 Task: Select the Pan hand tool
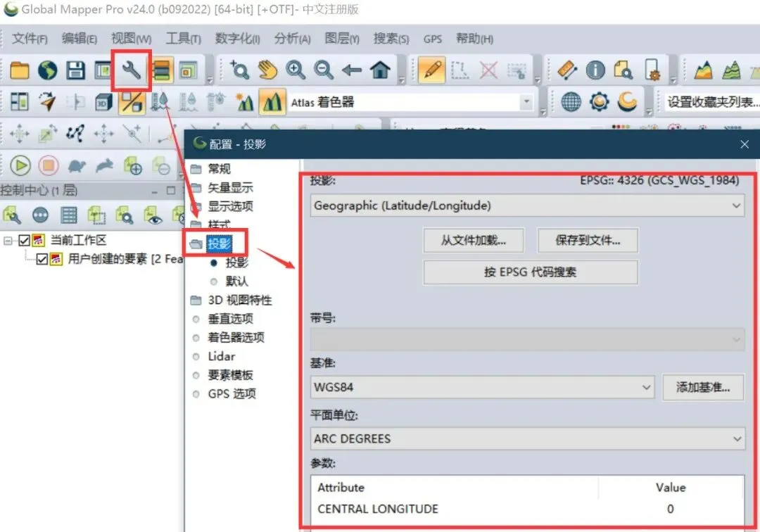point(267,70)
